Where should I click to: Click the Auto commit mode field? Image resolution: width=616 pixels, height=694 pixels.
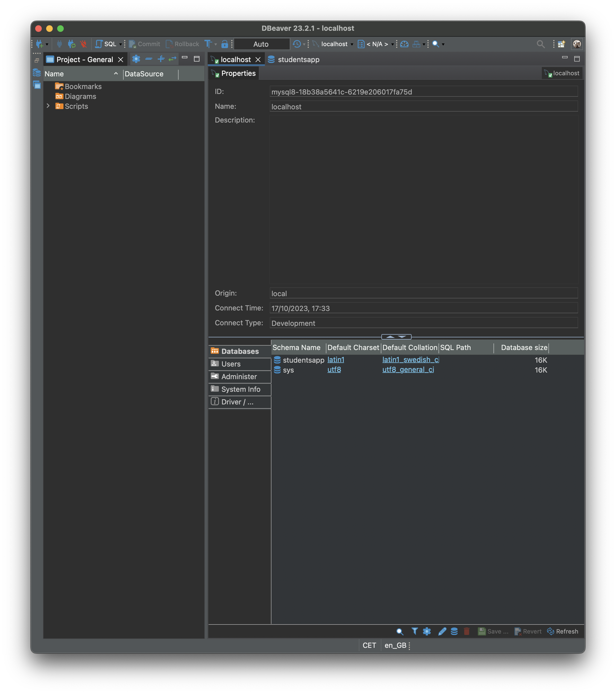click(x=262, y=44)
